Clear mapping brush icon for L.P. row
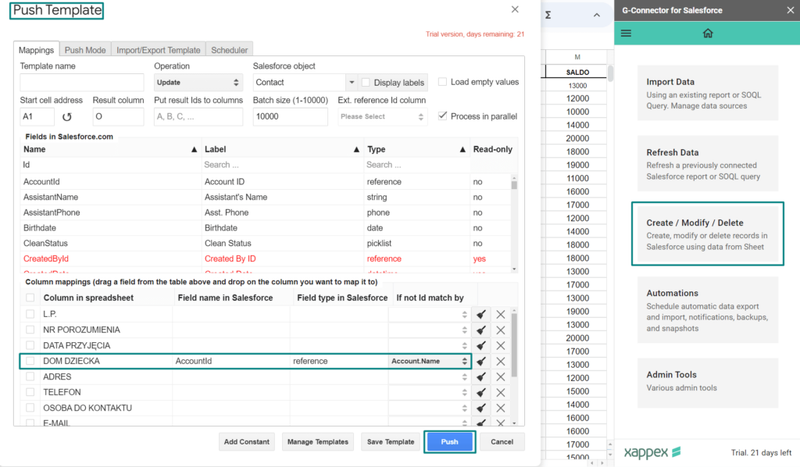Screen dimensions: 800x467 [481, 314]
